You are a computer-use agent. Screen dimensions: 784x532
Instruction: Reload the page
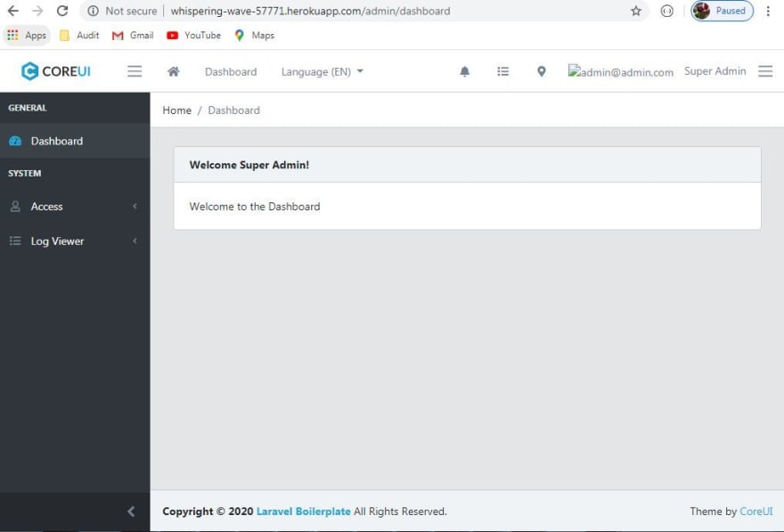point(62,11)
